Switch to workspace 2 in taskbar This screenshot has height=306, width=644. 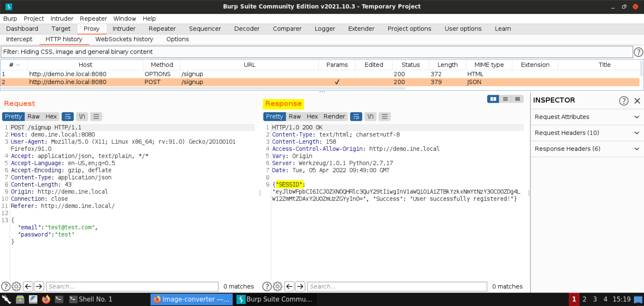pyautogui.click(x=584, y=299)
